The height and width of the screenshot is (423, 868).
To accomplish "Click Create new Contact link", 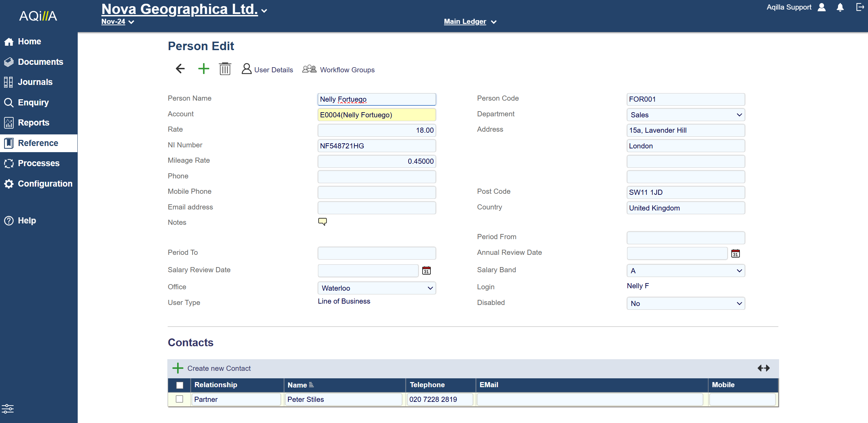I will tap(219, 368).
